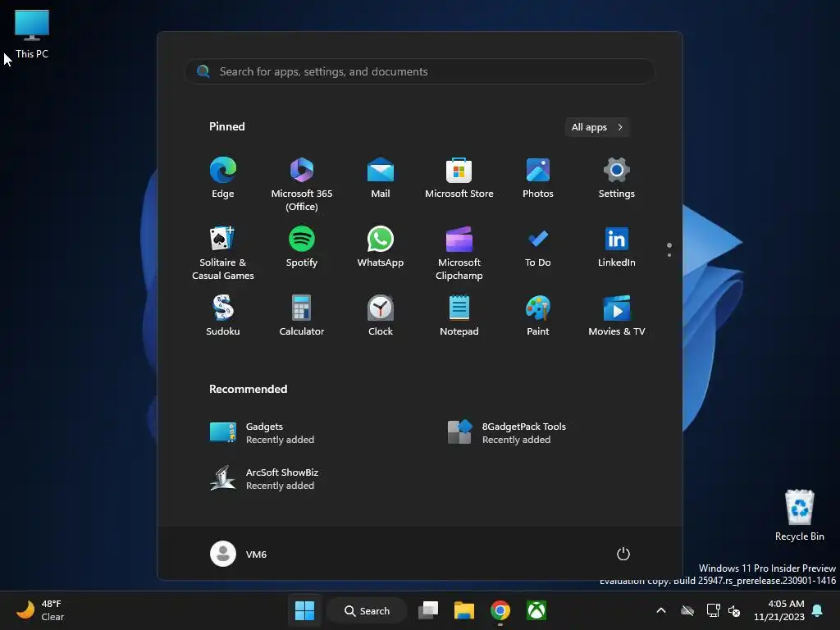Click the OneDrive cloud tray icon
The image size is (840, 630).
[x=687, y=610]
